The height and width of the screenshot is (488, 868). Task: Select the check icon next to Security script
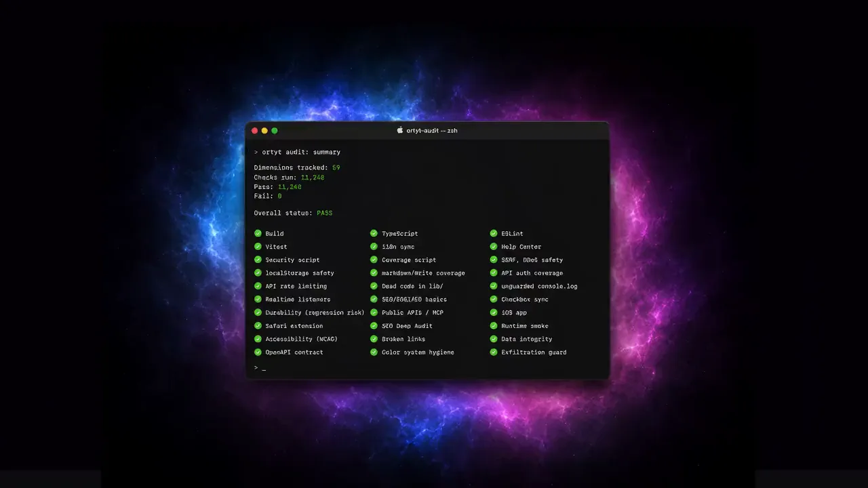[258, 260]
